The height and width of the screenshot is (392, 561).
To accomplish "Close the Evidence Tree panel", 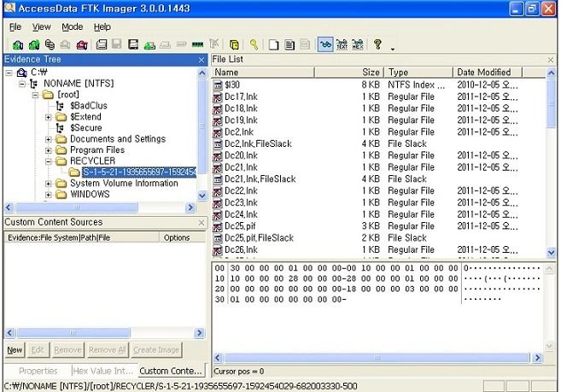I will coord(201,60).
